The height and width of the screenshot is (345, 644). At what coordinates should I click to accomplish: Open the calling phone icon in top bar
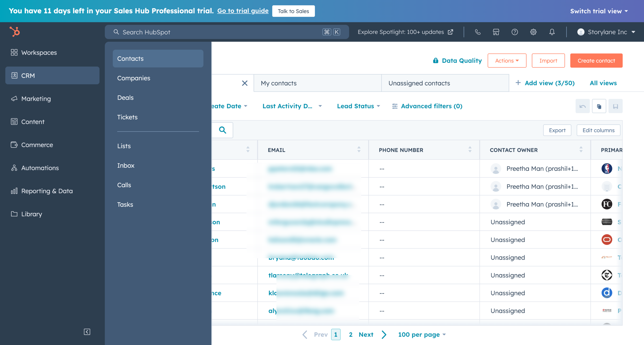pos(478,32)
